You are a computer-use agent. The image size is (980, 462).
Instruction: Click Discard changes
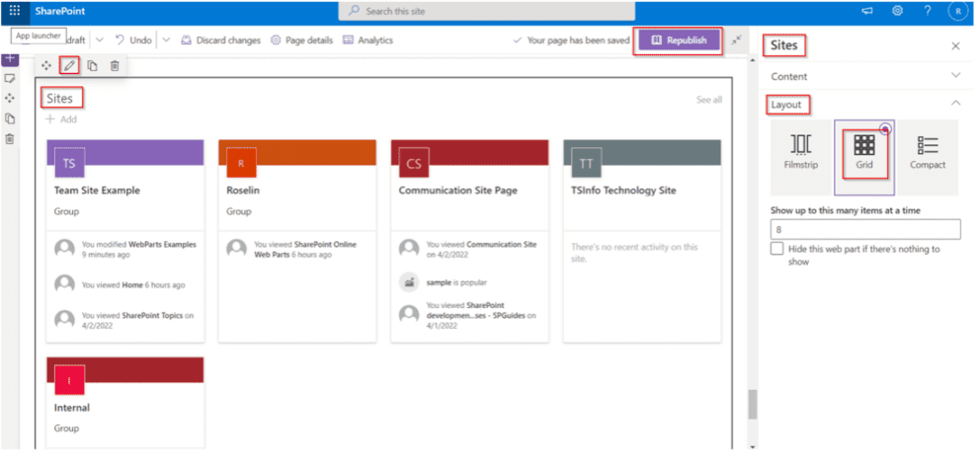click(220, 39)
